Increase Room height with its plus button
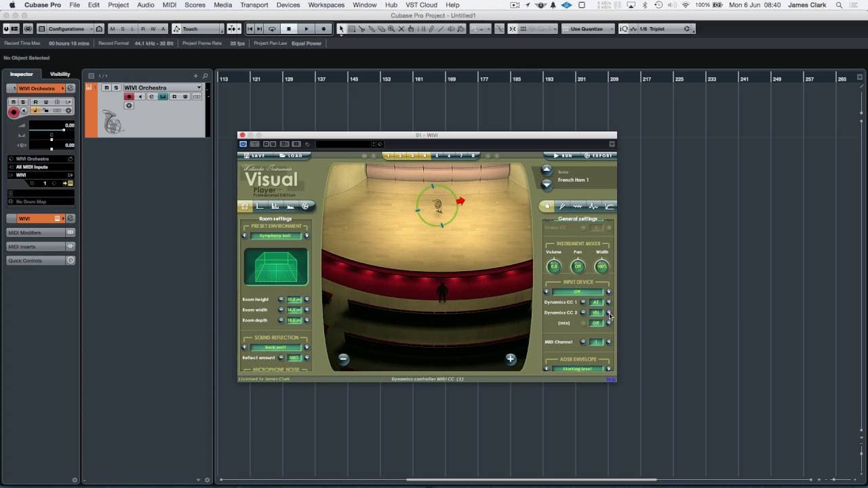 (x=307, y=300)
